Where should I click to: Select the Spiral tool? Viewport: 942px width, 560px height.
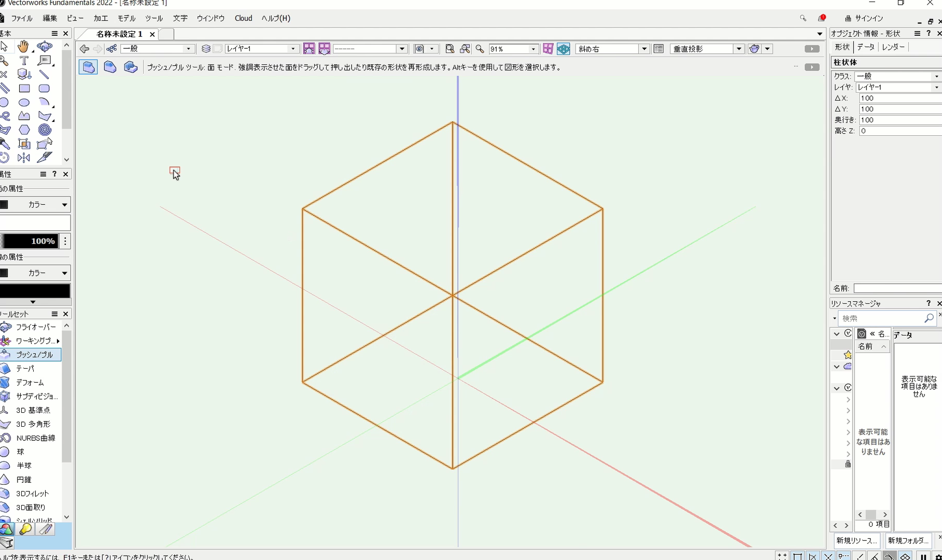(45, 130)
